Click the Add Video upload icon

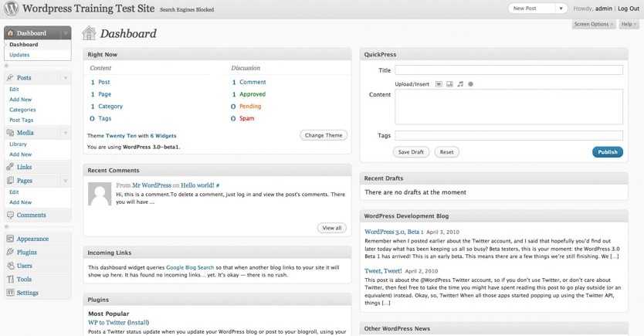pyautogui.click(x=449, y=83)
